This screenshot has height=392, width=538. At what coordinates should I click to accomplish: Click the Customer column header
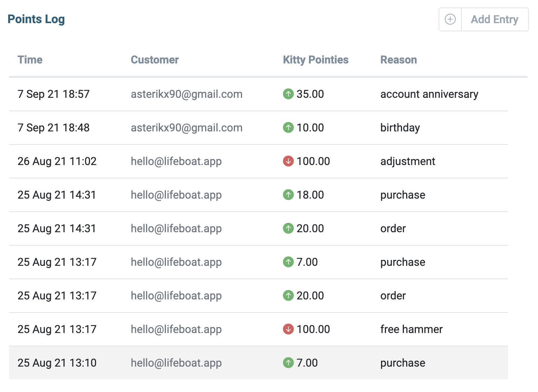(x=155, y=60)
